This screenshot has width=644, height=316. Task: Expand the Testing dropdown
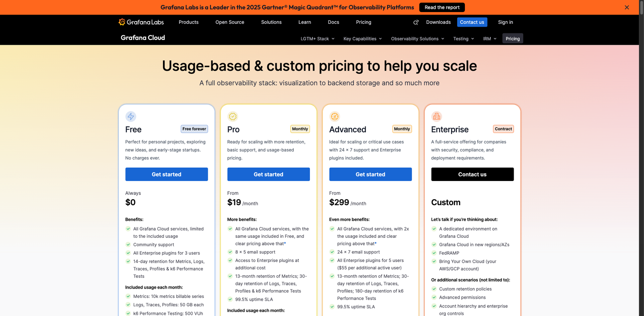coord(464,39)
